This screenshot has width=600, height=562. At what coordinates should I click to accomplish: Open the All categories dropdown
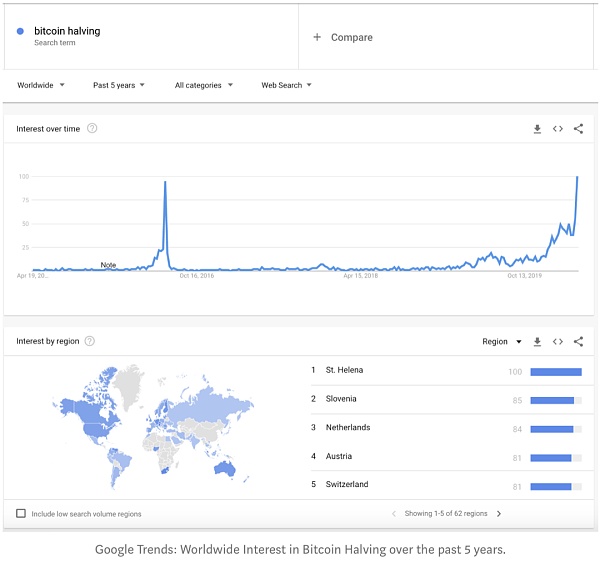point(204,85)
